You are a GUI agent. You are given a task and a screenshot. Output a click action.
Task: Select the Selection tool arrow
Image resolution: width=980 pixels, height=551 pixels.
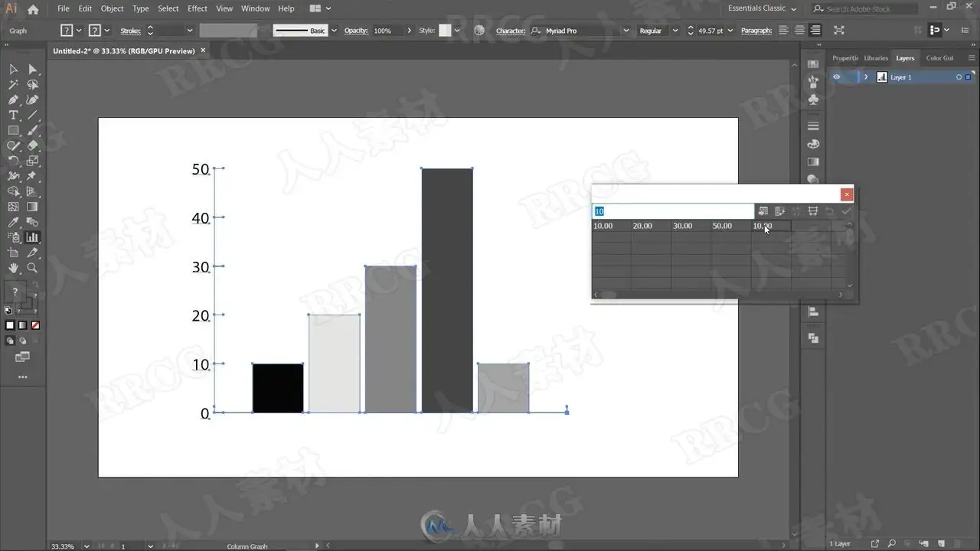(13, 69)
